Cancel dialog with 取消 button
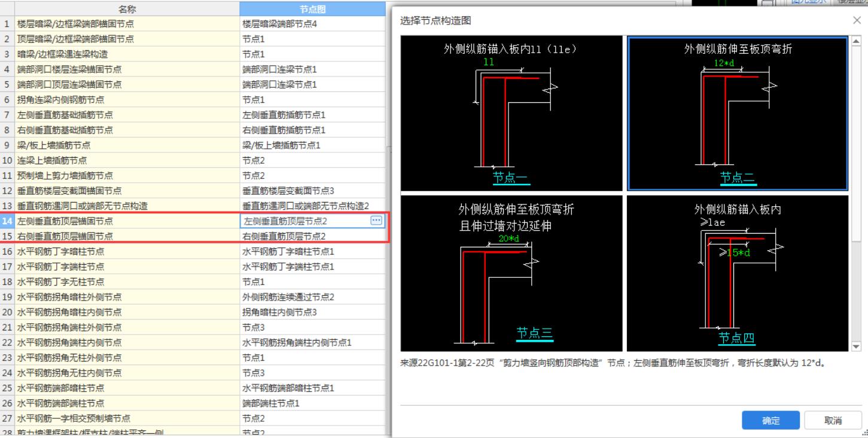The width and height of the screenshot is (868, 438). pos(833,421)
